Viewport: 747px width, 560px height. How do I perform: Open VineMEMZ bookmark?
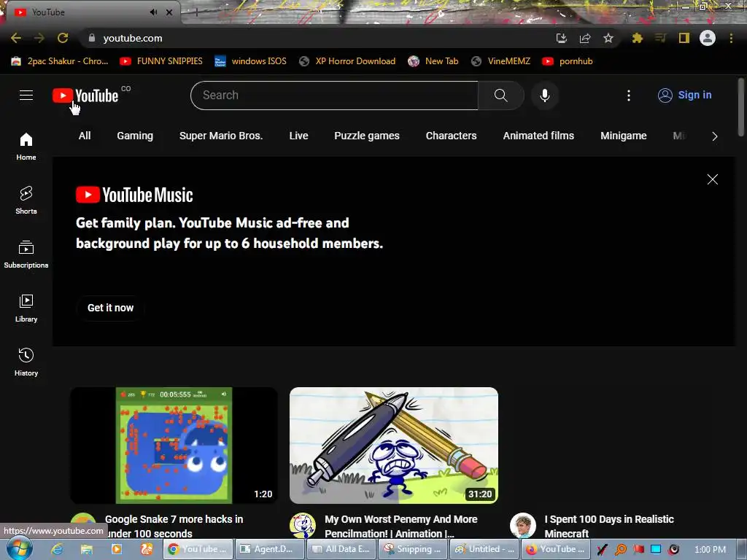point(500,61)
